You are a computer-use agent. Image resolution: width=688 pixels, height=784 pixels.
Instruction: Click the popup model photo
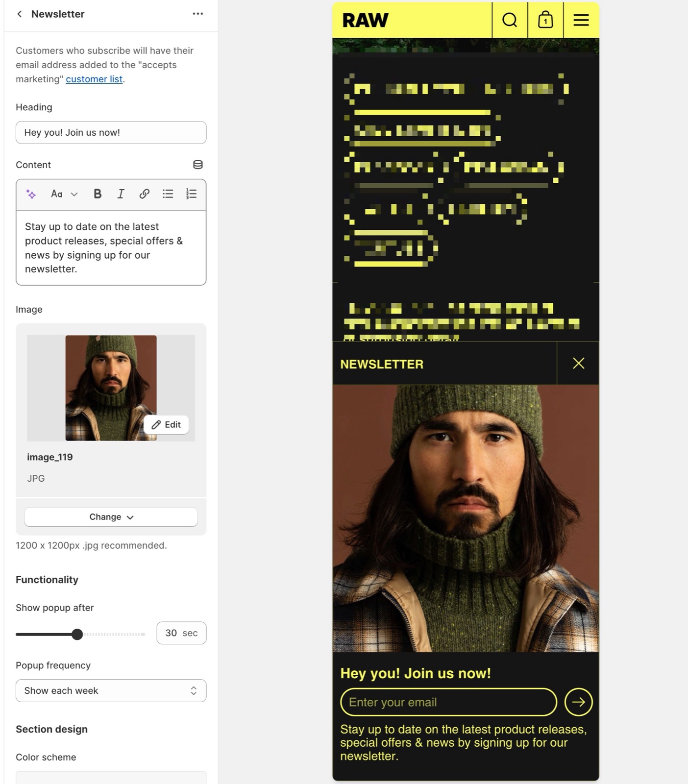coord(466,518)
